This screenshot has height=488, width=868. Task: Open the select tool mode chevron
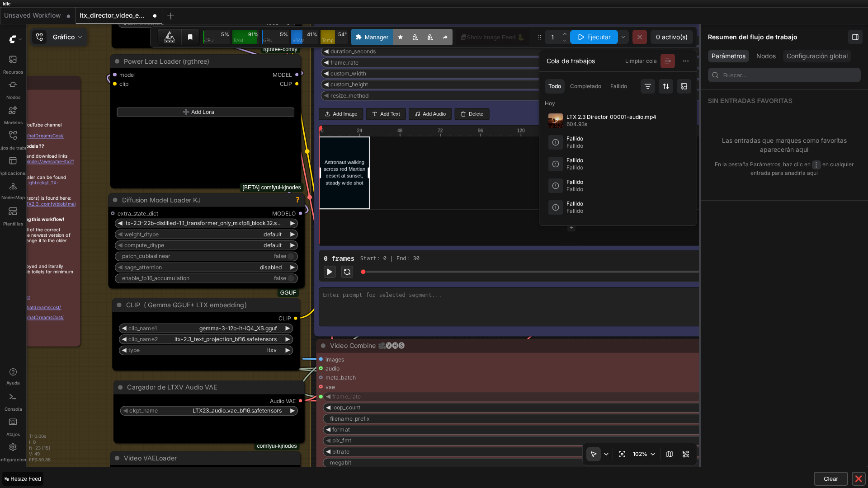coord(606,454)
